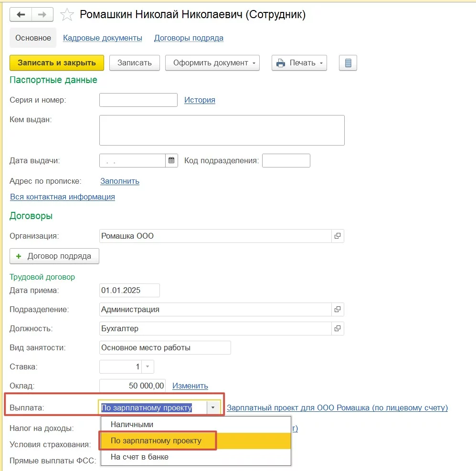Viewport: 476px width, 471px height.
Task: Click the История link
Action: [200, 100]
